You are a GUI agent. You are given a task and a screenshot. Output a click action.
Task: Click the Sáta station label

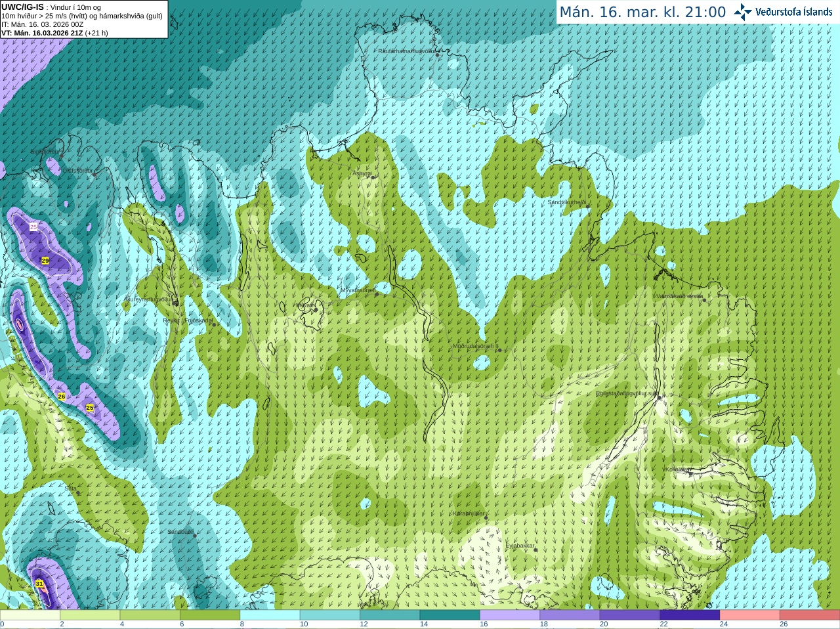(70, 488)
